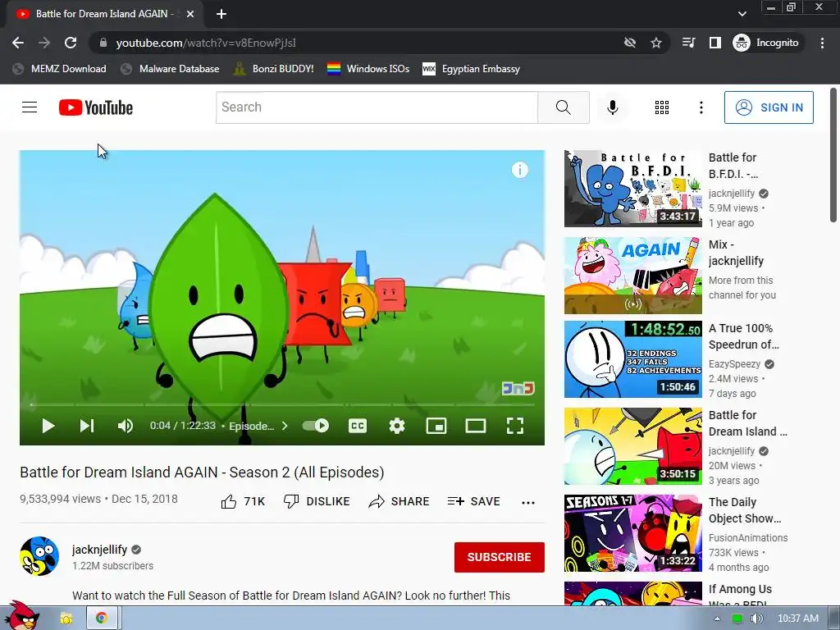
Task: Seek on the video progress bar
Action: point(282,404)
